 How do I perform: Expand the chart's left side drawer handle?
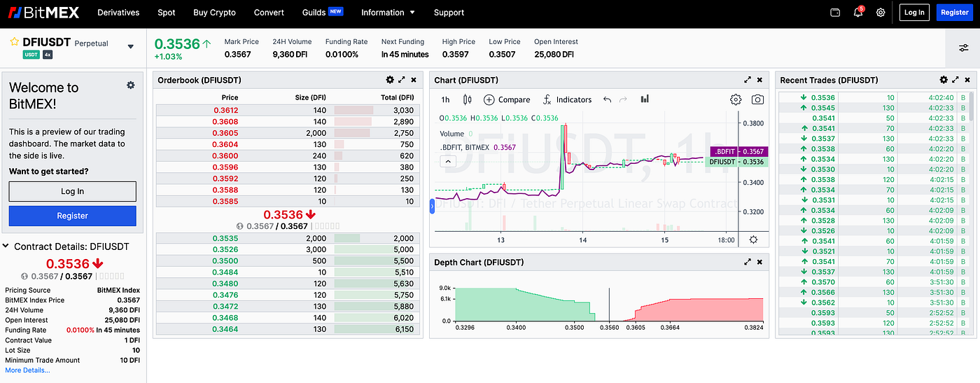[x=432, y=205]
